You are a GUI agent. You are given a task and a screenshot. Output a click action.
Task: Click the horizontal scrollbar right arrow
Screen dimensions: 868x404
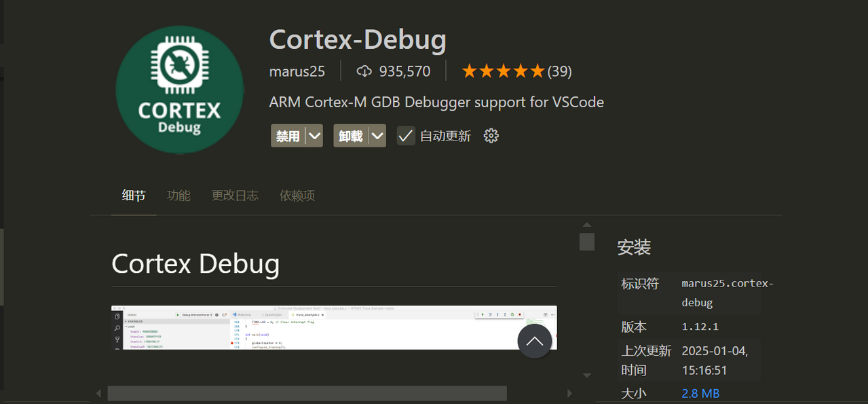pos(569,393)
